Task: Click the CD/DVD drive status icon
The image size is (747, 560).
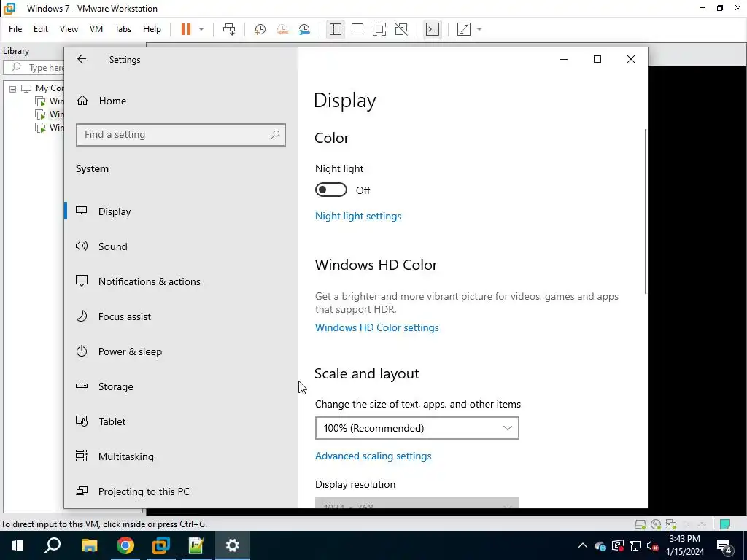Action: [x=656, y=524]
